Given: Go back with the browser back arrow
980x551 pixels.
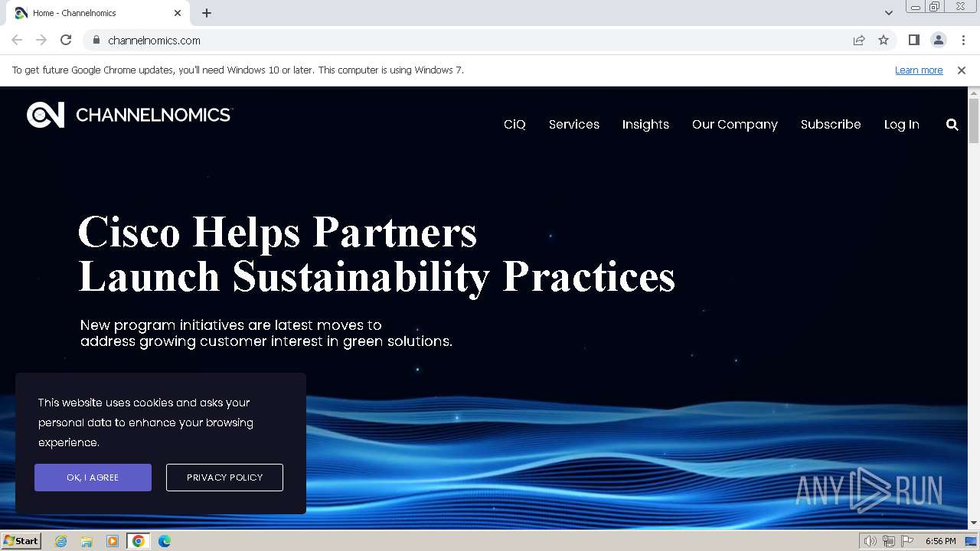Looking at the screenshot, I should [17, 40].
